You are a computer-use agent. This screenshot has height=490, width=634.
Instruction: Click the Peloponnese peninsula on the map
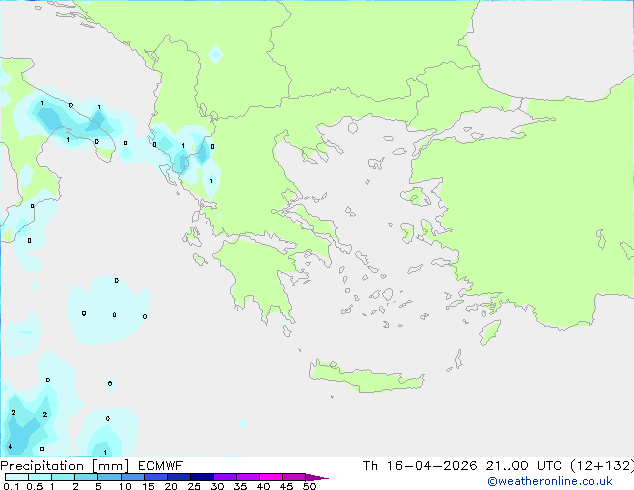pos(259,275)
